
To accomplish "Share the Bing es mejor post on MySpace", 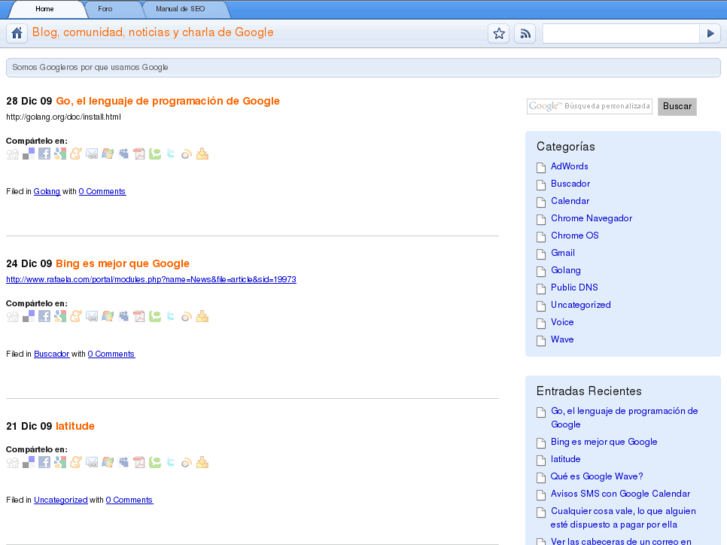I will click(123, 316).
